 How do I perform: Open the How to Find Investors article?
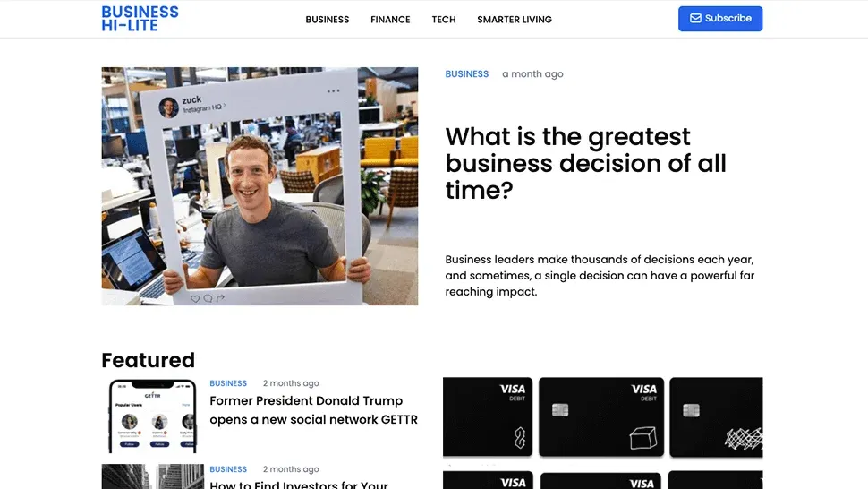click(299, 484)
